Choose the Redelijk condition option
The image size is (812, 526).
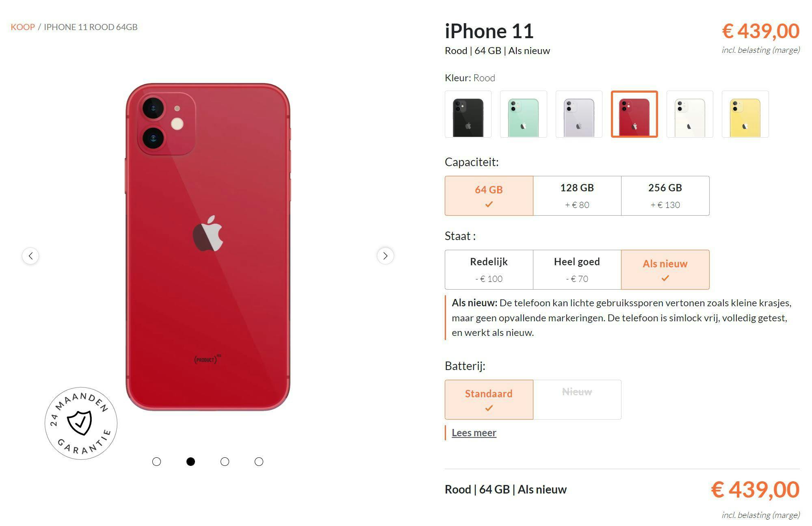point(489,270)
